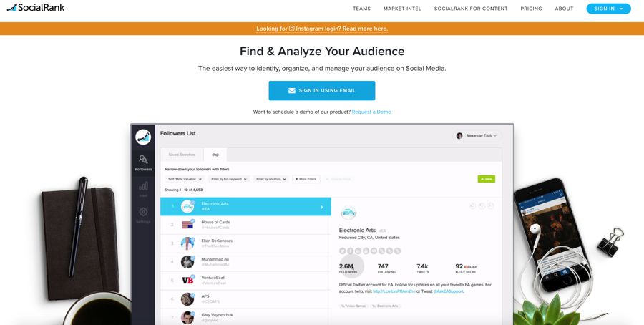
Task: Select the House of Cards row
Action: click(x=245, y=225)
